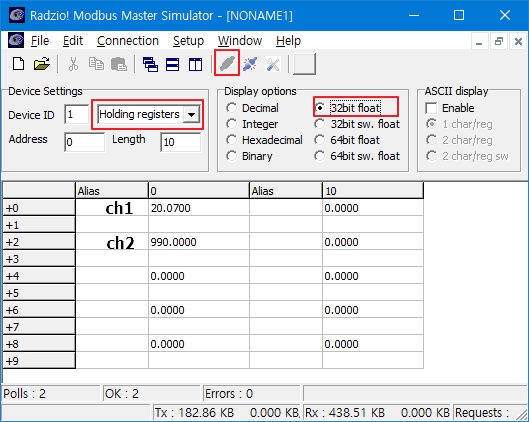Open connection settings tools icon
Image resolution: width=529 pixels, height=422 pixels.
[x=273, y=64]
